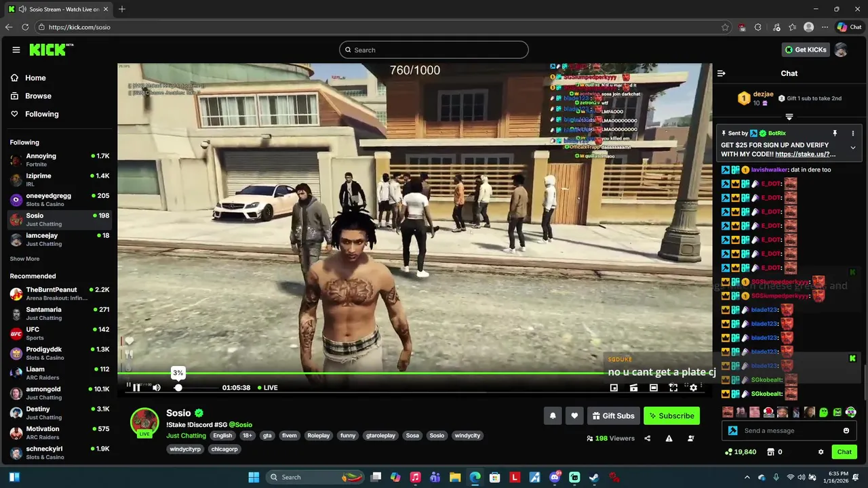Bookmark this page star icon

(725, 27)
